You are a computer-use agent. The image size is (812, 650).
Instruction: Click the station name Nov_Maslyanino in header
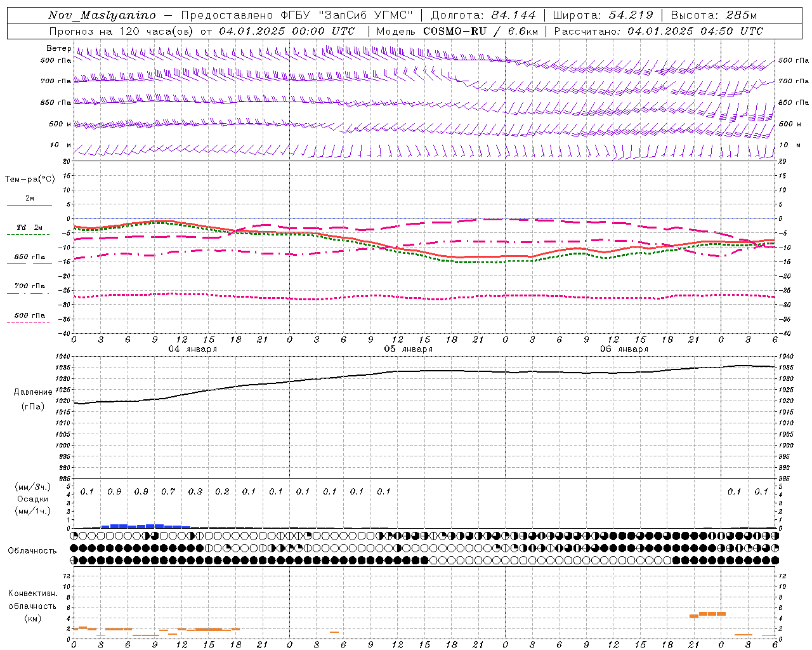[102, 15]
